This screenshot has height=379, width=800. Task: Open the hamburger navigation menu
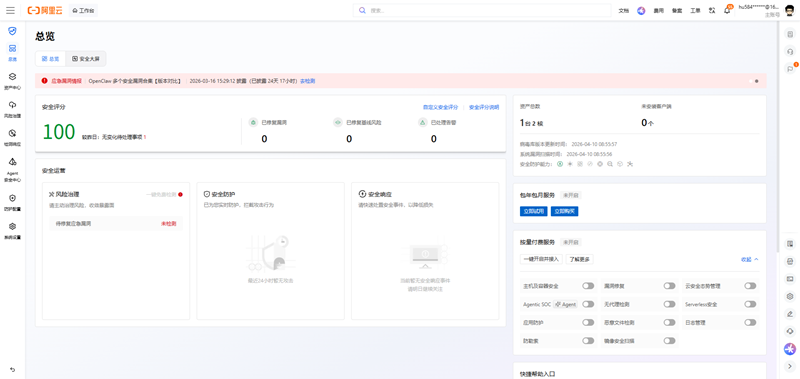(10, 10)
